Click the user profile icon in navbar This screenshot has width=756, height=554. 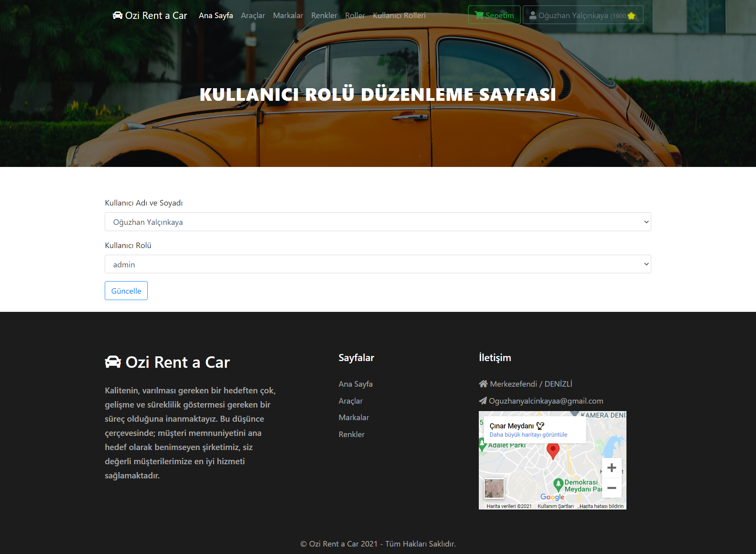(x=532, y=15)
